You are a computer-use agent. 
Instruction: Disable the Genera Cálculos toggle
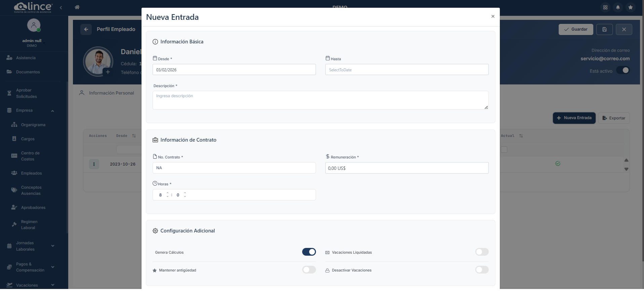pos(309,252)
